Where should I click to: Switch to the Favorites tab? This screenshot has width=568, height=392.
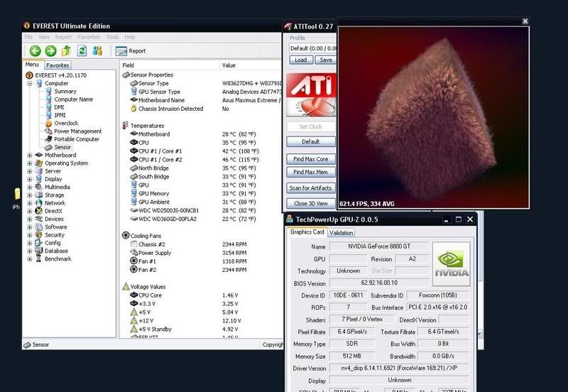(58, 65)
